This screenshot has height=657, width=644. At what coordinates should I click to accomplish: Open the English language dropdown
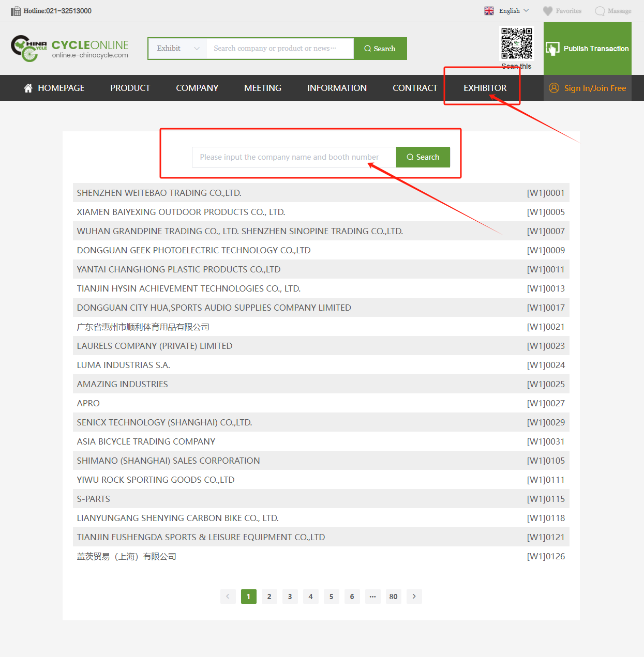[514, 11]
